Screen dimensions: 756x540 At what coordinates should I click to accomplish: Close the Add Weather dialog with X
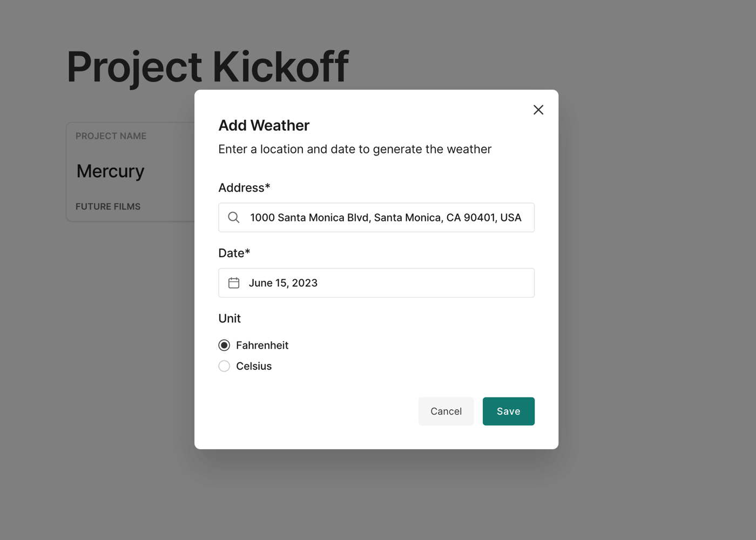coord(538,110)
